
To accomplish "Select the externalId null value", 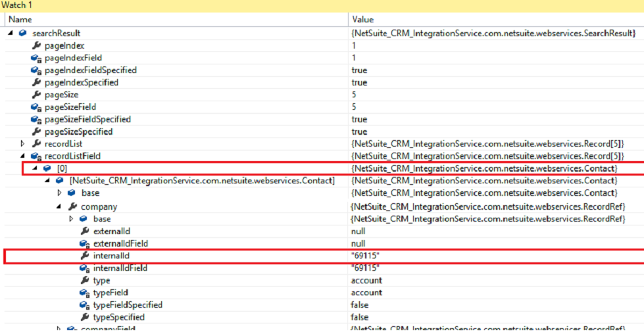I will coord(358,231).
